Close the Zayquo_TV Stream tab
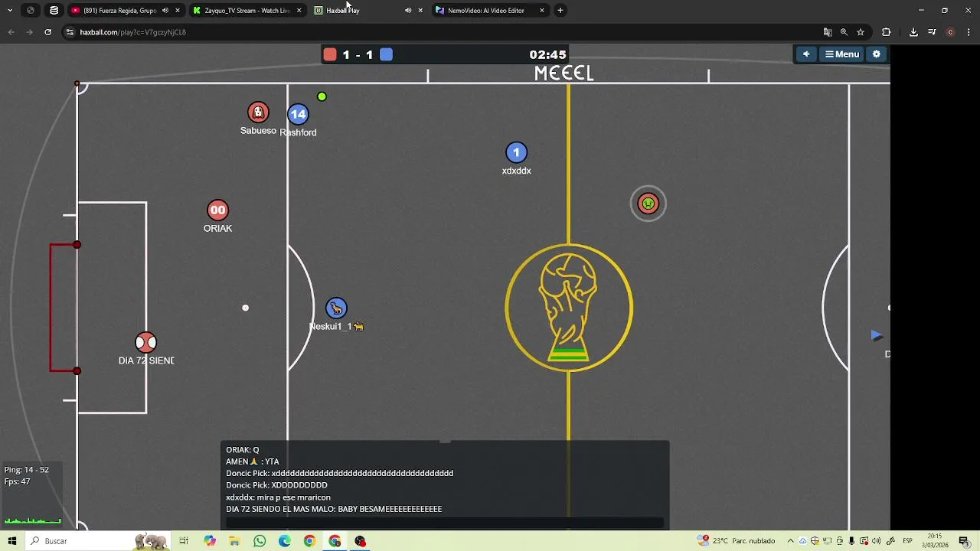This screenshot has width=980, height=551. click(x=299, y=11)
